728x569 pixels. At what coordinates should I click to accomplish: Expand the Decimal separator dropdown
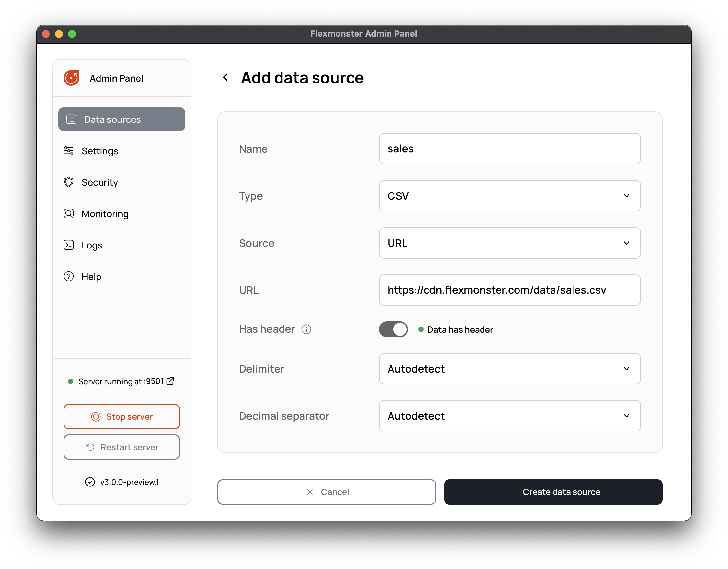coord(509,416)
